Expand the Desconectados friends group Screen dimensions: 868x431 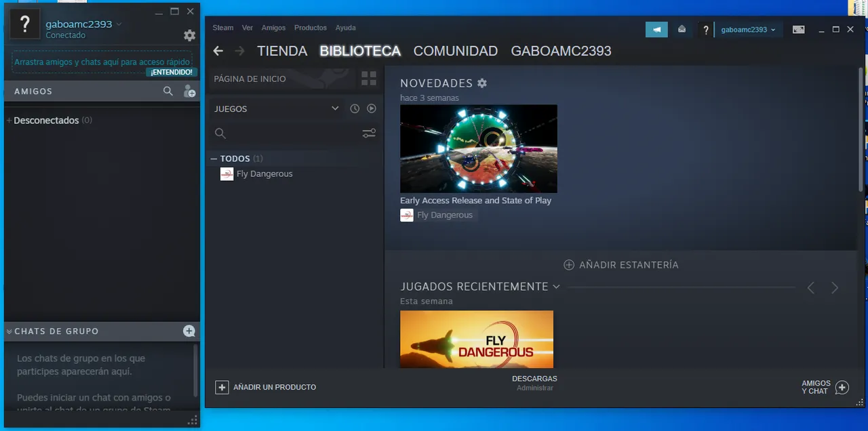click(9, 120)
